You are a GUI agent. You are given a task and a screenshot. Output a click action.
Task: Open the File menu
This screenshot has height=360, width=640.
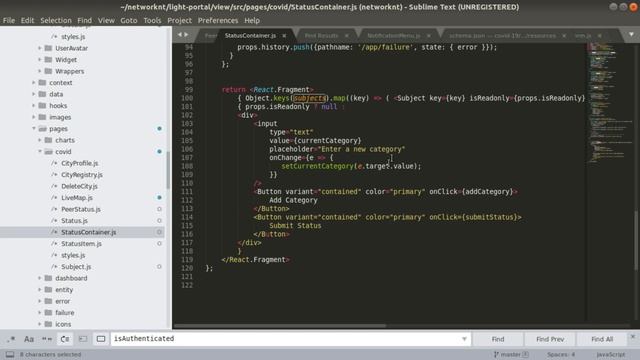point(9,20)
